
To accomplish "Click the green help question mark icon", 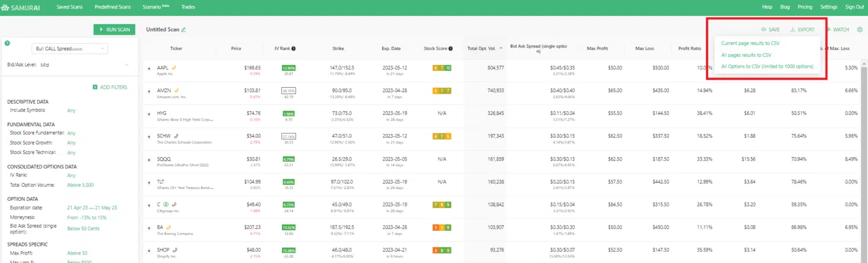I will (x=7, y=43).
